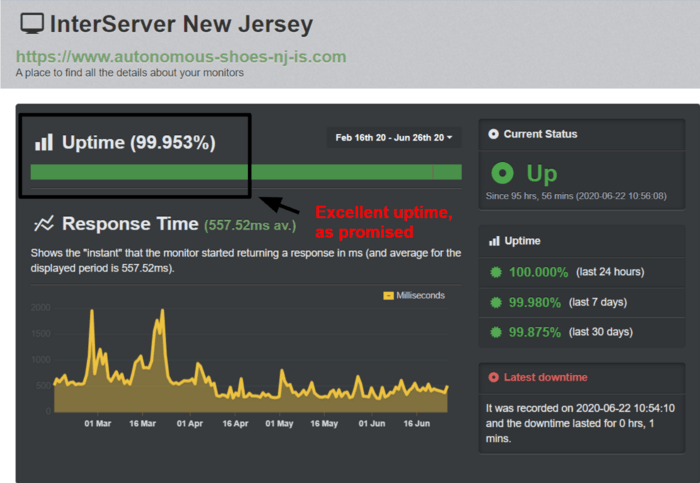
Task: Click the bar chart icon next to Uptime (99.953%)
Action: point(44,142)
